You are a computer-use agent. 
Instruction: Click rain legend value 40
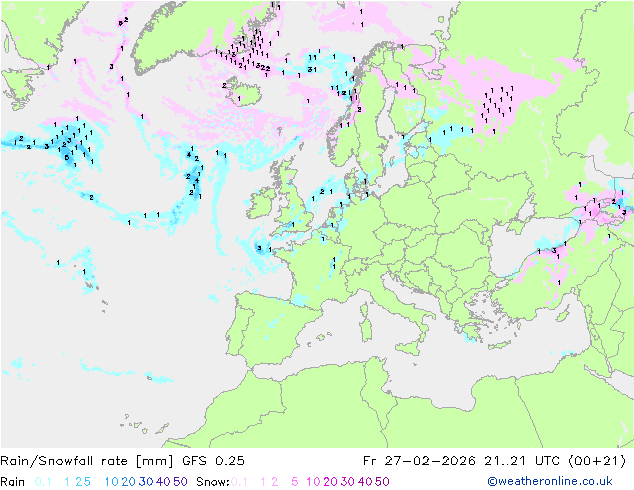163,482
